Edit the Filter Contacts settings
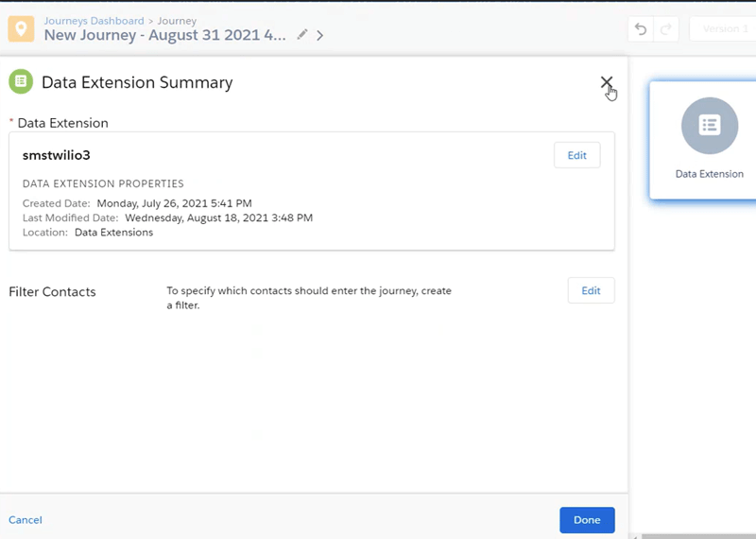 click(x=591, y=290)
